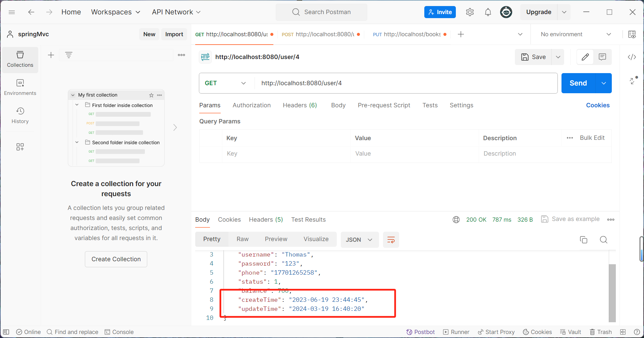644x338 pixels.
Task: Toggle the sidebar icon in status bar
Action: 6,332
